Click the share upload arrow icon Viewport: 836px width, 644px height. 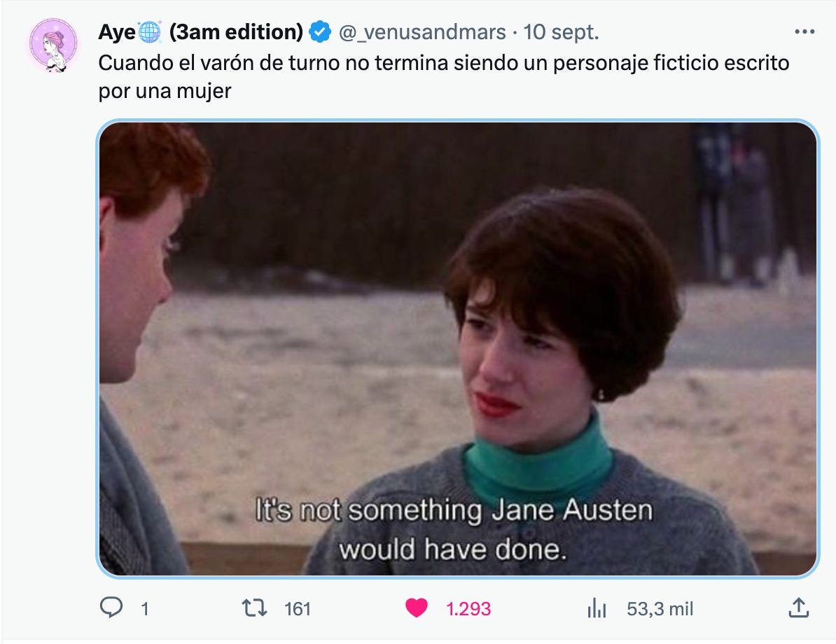pyautogui.click(x=799, y=608)
